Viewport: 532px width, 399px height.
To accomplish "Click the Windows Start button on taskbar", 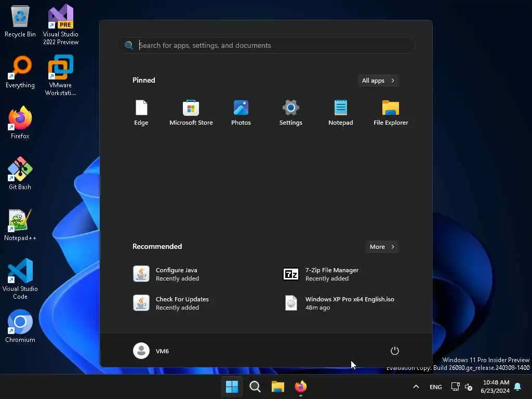I will click(x=232, y=387).
